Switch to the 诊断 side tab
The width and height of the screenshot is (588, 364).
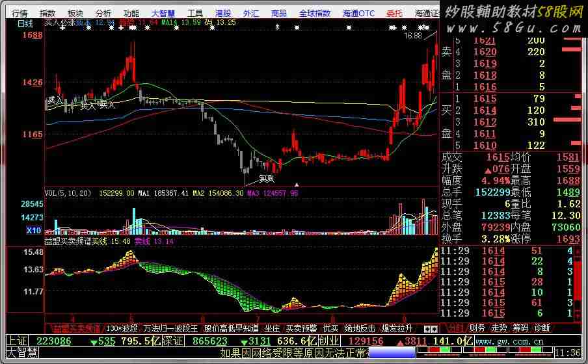click(x=542, y=328)
